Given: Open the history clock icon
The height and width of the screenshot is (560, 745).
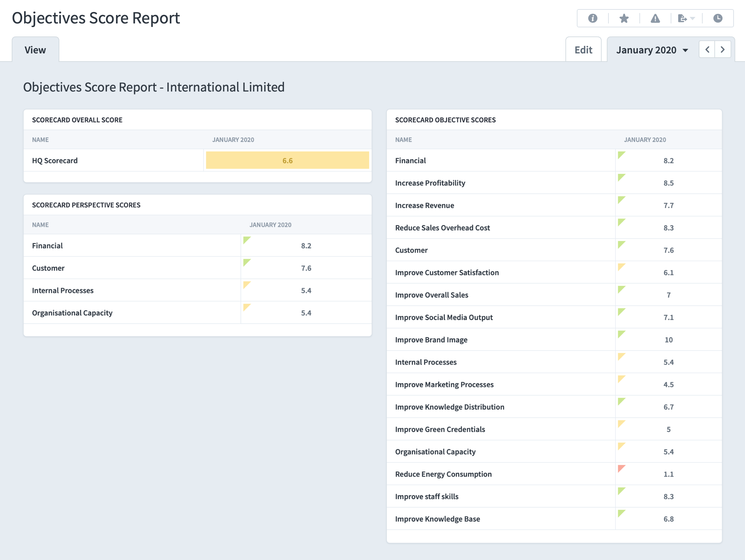Looking at the screenshot, I should click(x=718, y=18).
